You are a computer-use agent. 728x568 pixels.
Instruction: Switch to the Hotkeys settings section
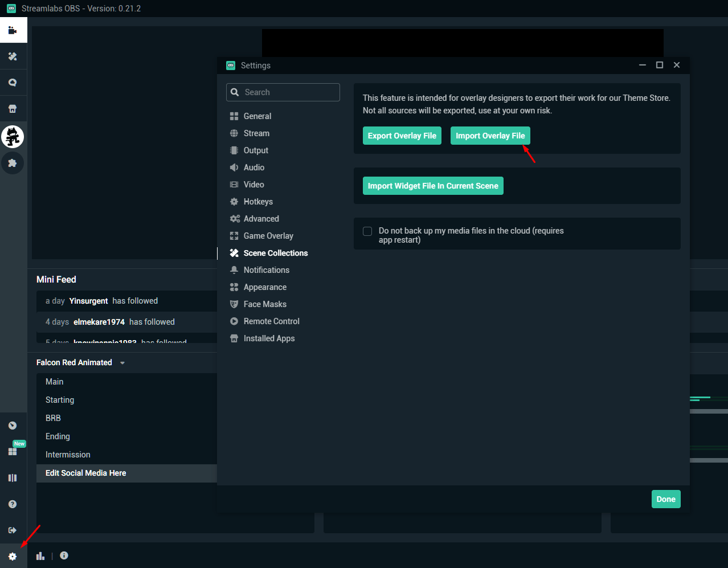[x=257, y=201]
